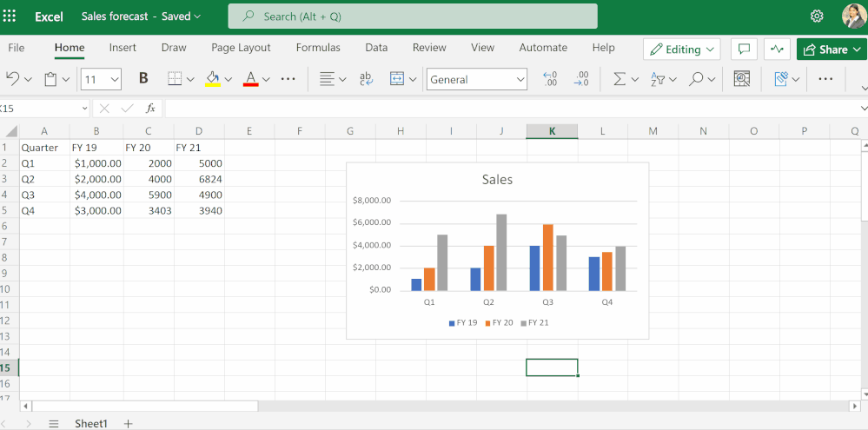
Task: Click the text alignment icon
Action: pos(328,79)
